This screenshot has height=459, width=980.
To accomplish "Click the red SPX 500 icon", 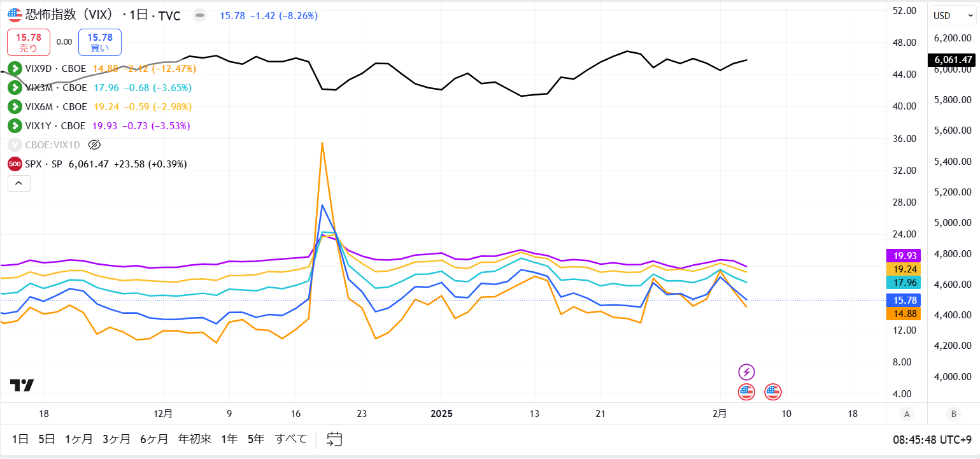I will (x=15, y=164).
